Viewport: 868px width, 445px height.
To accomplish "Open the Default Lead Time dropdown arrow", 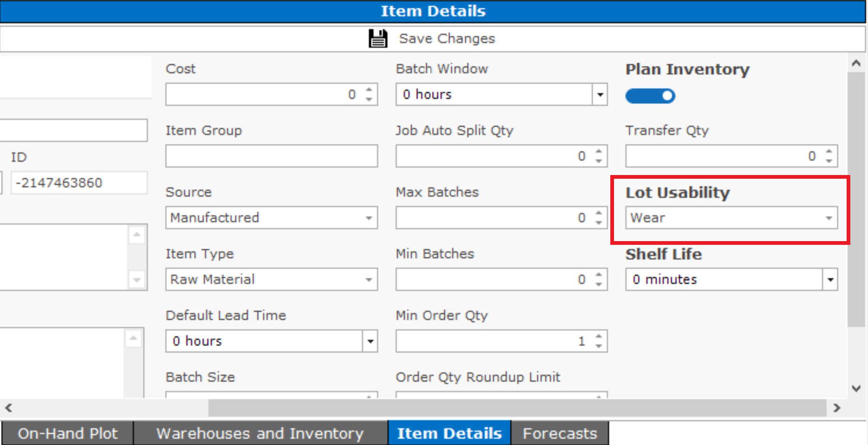I will tap(370, 341).
